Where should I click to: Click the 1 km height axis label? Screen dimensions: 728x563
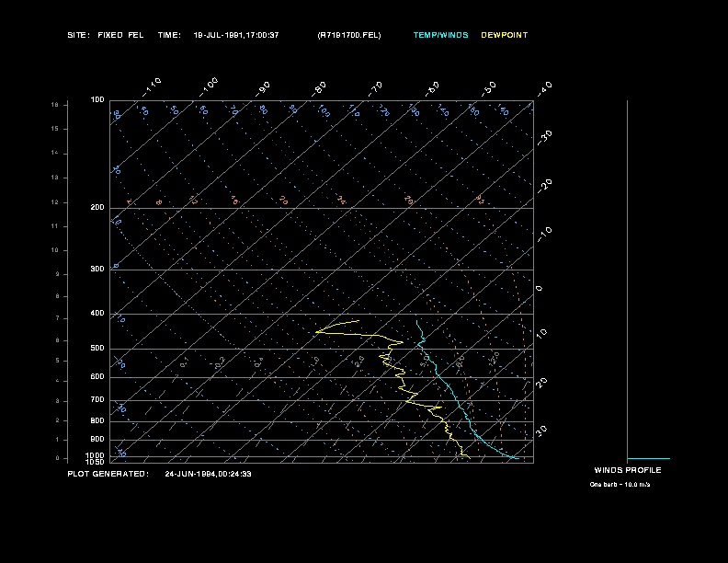(x=58, y=440)
